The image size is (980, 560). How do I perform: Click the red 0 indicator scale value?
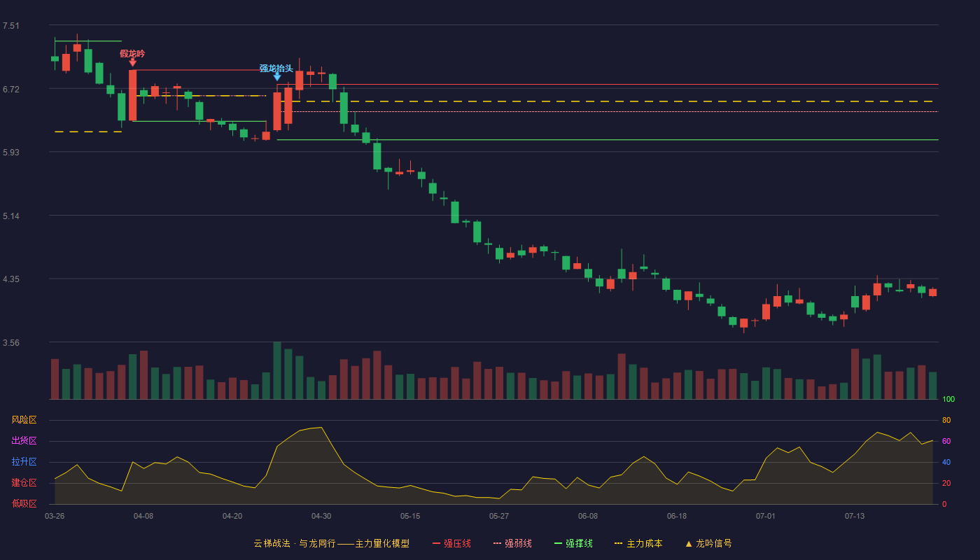pyautogui.click(x=944, y=504)
